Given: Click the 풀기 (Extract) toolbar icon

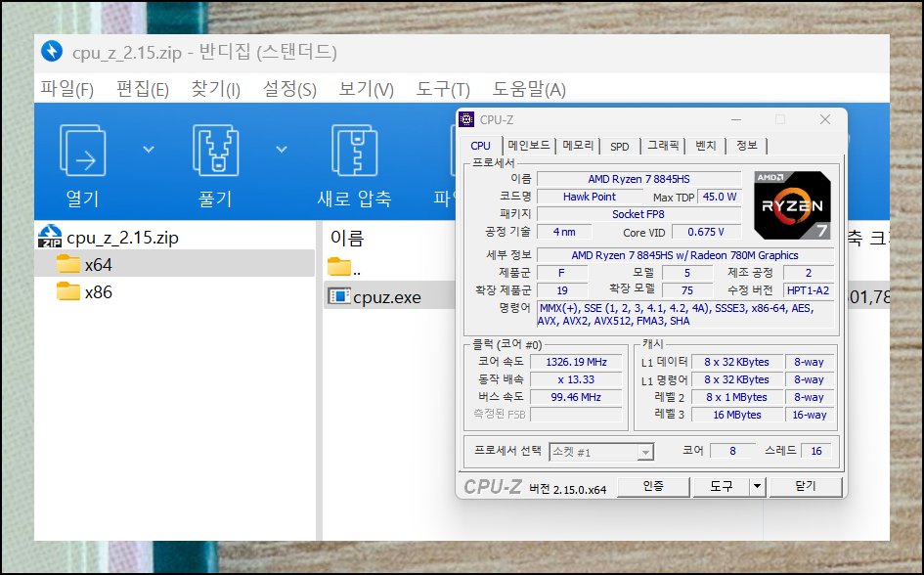Looking at the screenshot, I should [x=215, y=151].
